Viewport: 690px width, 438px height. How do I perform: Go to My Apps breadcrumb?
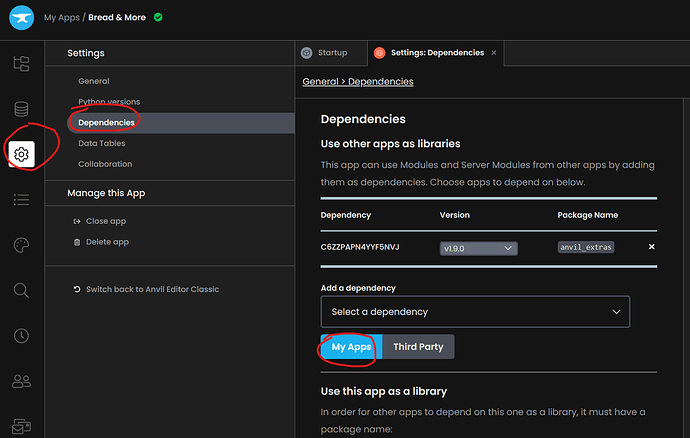point(62,18)
